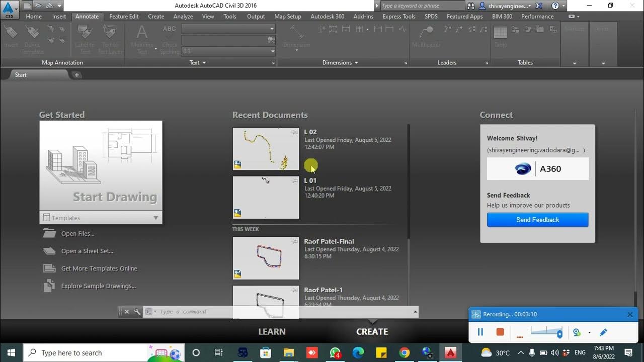Open the AutoCAD C3D application menu

click(x=9, y=9)
